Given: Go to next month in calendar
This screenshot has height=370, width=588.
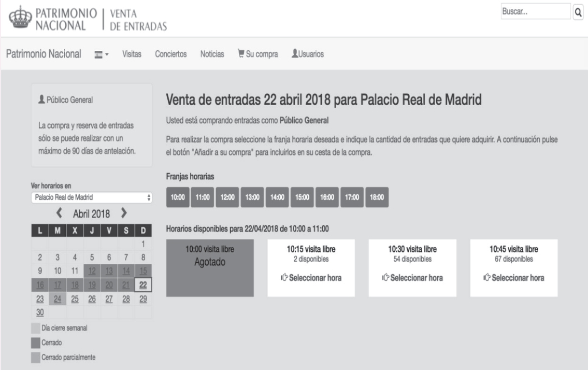Looking at the screenshot, I should point(123,213).
